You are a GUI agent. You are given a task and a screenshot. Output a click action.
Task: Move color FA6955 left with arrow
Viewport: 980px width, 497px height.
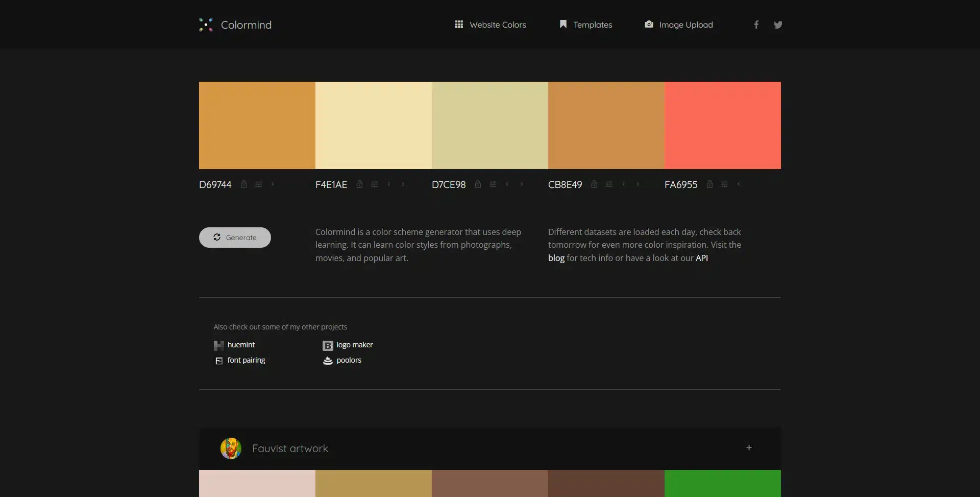(x=739, y=184)
